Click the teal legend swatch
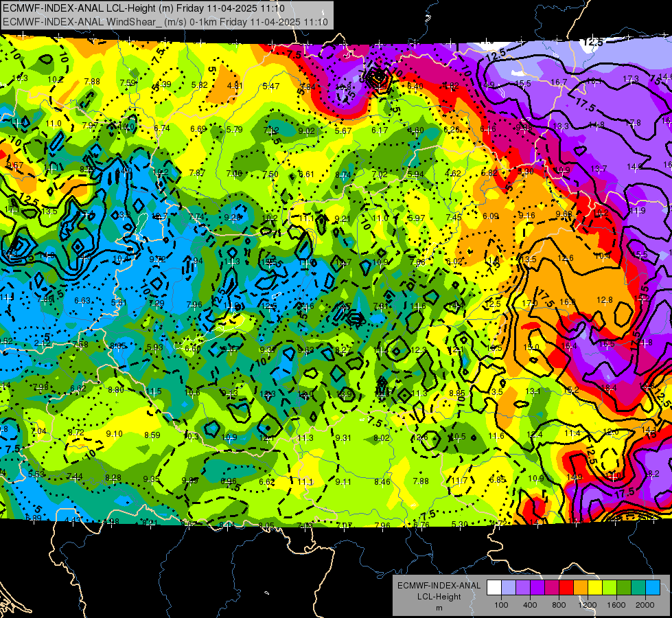 [638, 588]
